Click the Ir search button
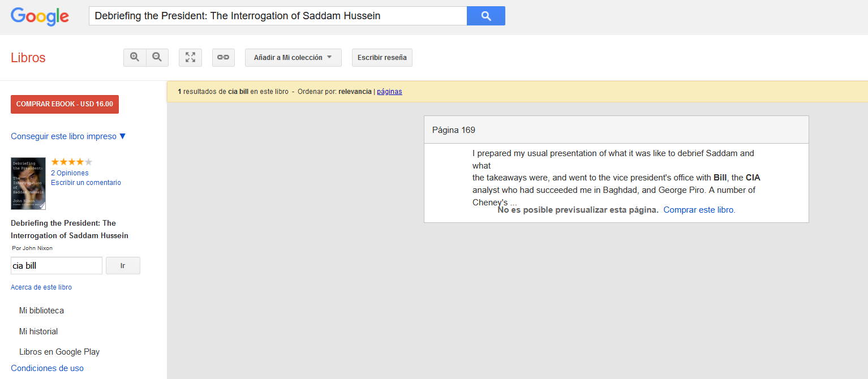Screen dimensions: 868x379 coord(123,266)
